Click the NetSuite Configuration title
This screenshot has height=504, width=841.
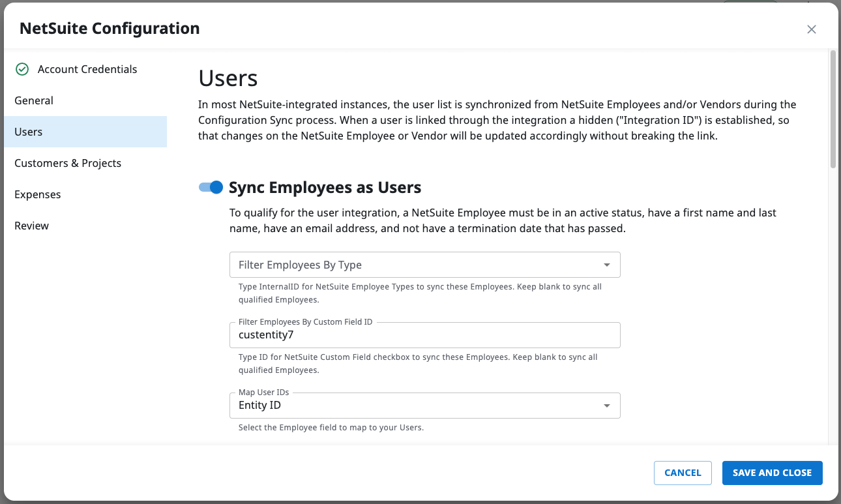(110, 29)
